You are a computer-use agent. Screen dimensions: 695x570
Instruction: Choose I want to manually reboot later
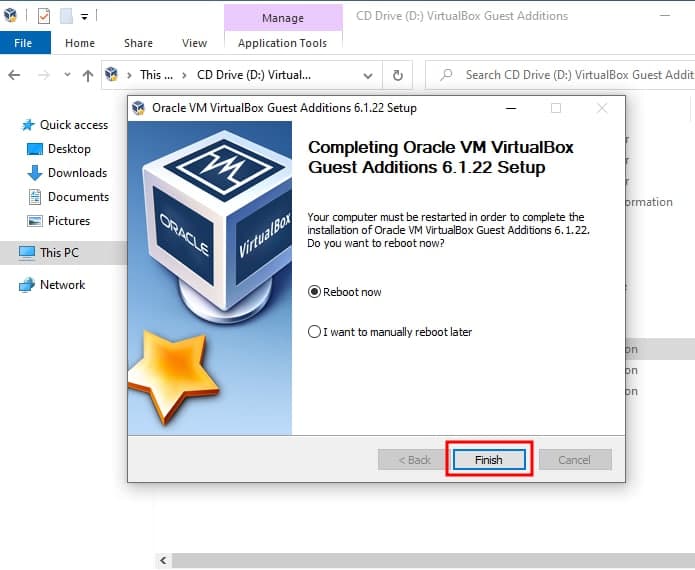point(390,332)
